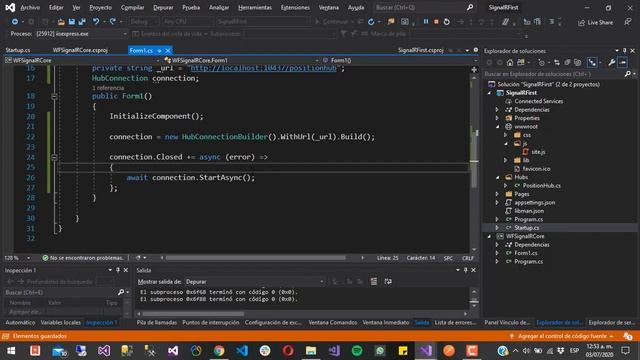Screen dimensions: 640x360
Task: Click the search magnifier in Solution Explorer
Action: click(x=628, y=74)
